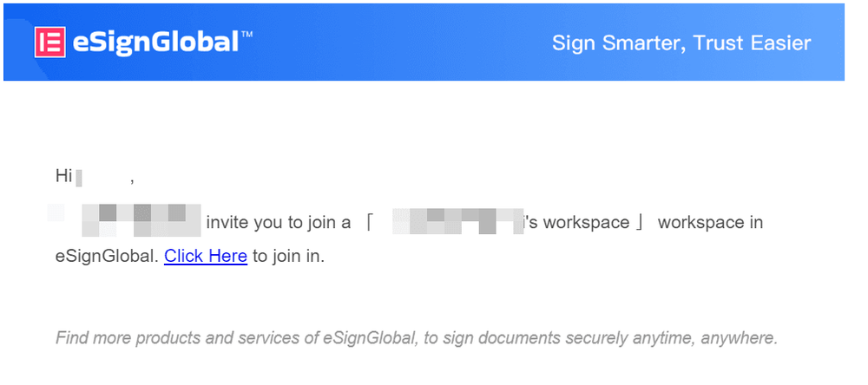Click the "Hi" greeting text
The height and width of the screenshot is (385, 868).
pyautogui.click(x=63, y=176)
